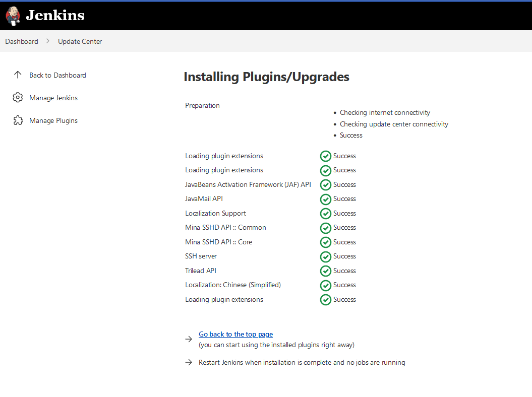The image size is (532, 397).
Task: Click Success text beside SSH server
Action: [344, 256]
